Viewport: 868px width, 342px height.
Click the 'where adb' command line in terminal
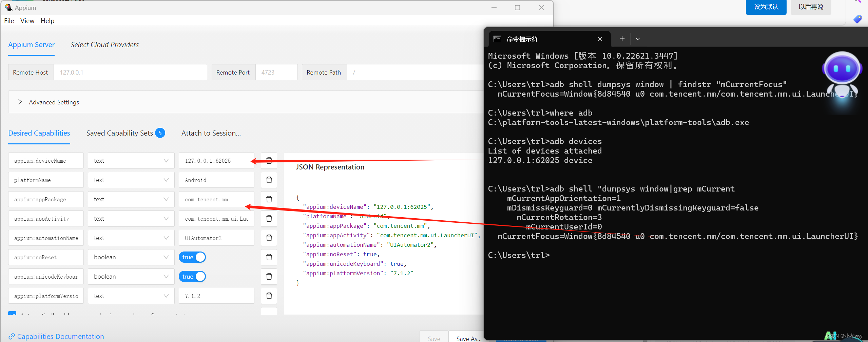point(540,113)
